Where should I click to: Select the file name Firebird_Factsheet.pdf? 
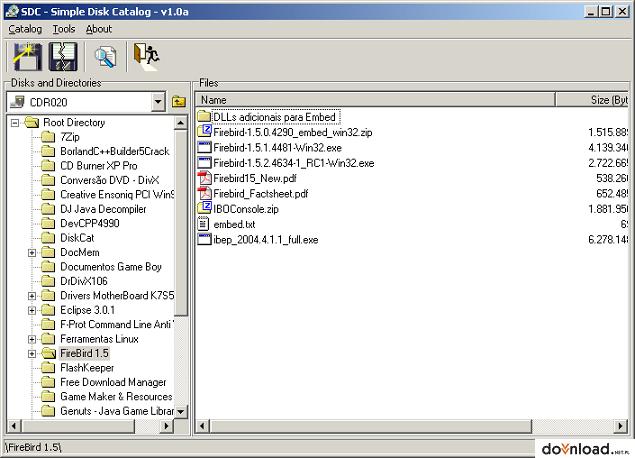click(x=261, y=194)
